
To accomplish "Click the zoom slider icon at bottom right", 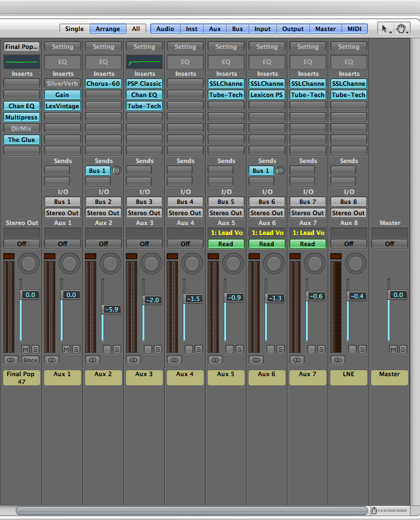I will (x=375, y=510).
